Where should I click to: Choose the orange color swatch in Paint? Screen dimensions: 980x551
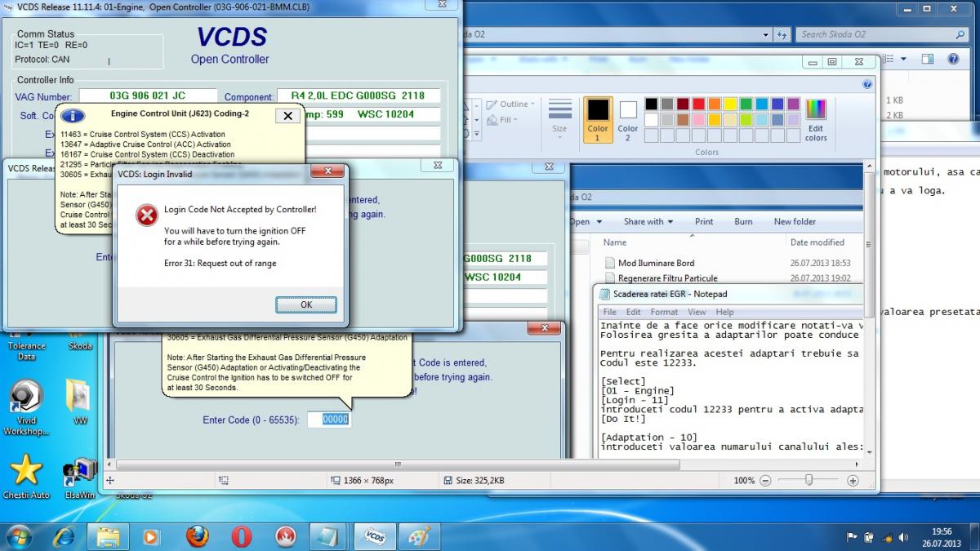click(715, 104)
